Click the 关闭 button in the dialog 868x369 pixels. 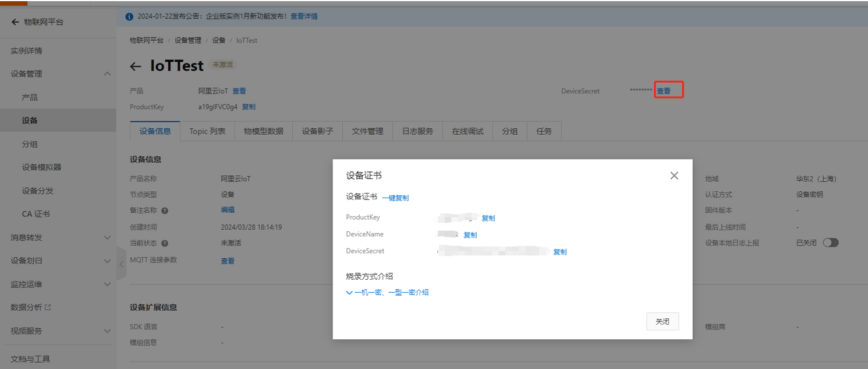(x=662, y=322)
